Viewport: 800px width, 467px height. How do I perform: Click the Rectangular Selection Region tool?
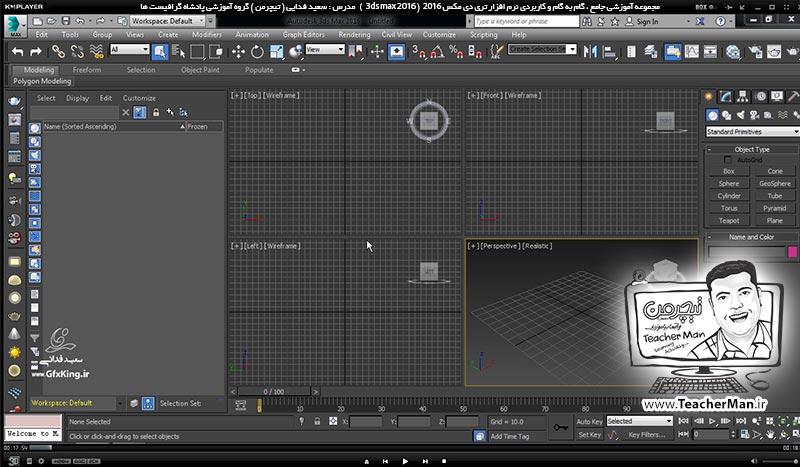[x=197, y=52]
